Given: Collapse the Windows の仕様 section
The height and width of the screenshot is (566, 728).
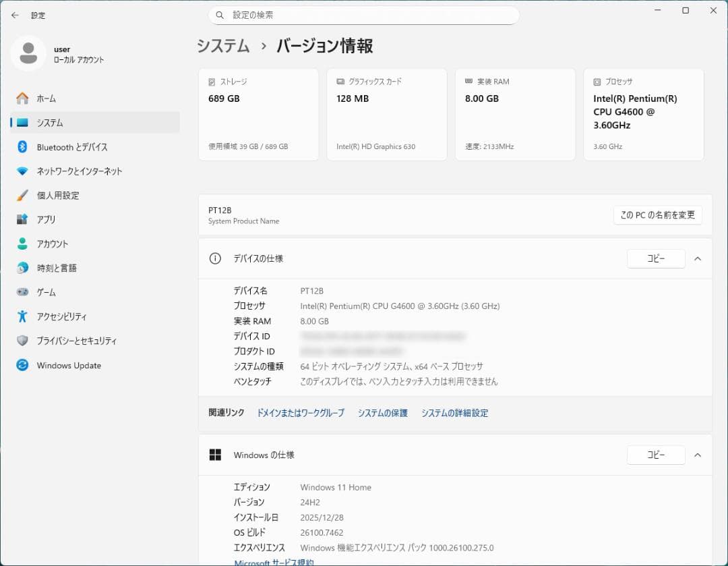Looking at the screenshot, I should coord(698,455).
